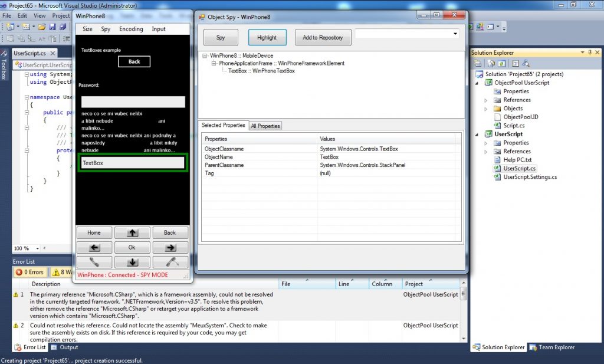
Task: Click the New Project toolbar icon
Action: coord(10,27)
